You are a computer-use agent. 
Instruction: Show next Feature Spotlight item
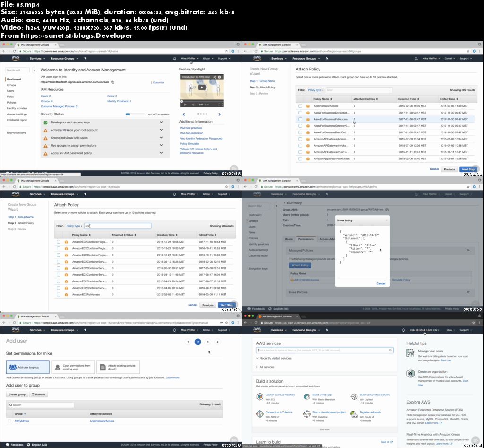[219, 114]
